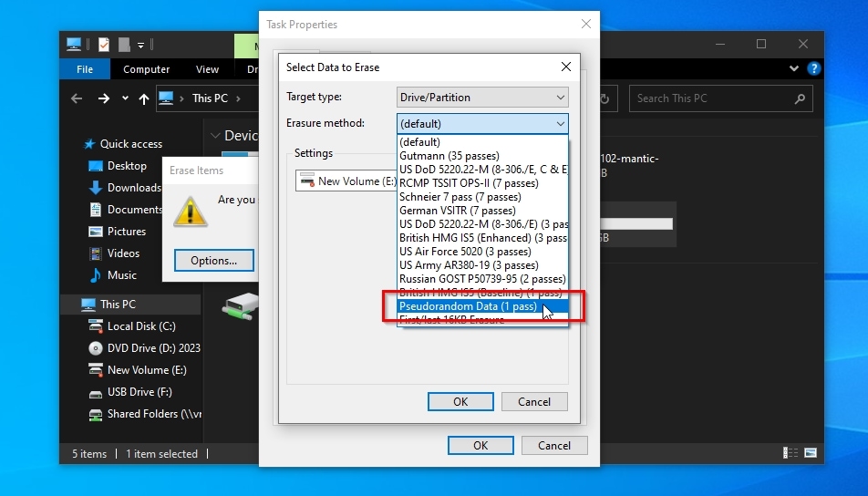Open the View ribbon tab
Image resolution: width=868 pixels, height=496 pixels.
pos(207,69)
